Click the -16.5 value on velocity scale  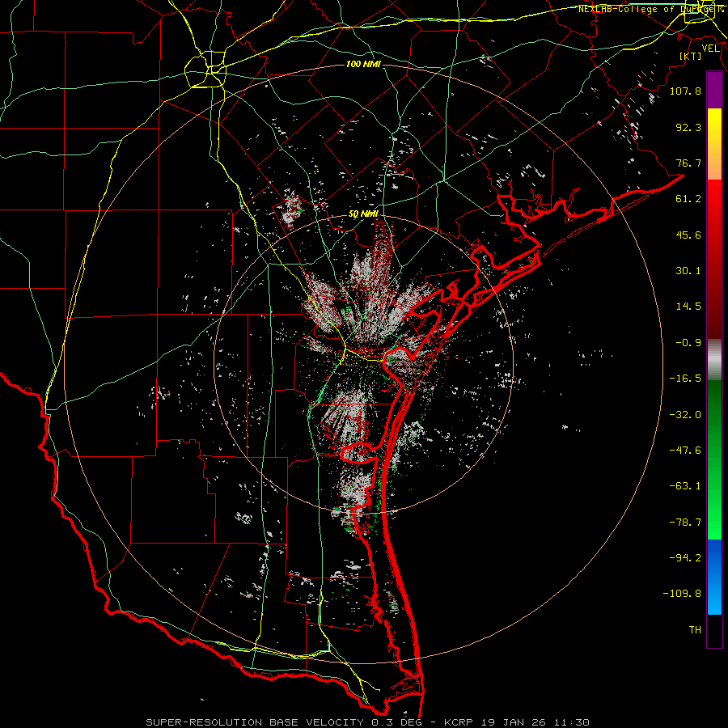685,379
